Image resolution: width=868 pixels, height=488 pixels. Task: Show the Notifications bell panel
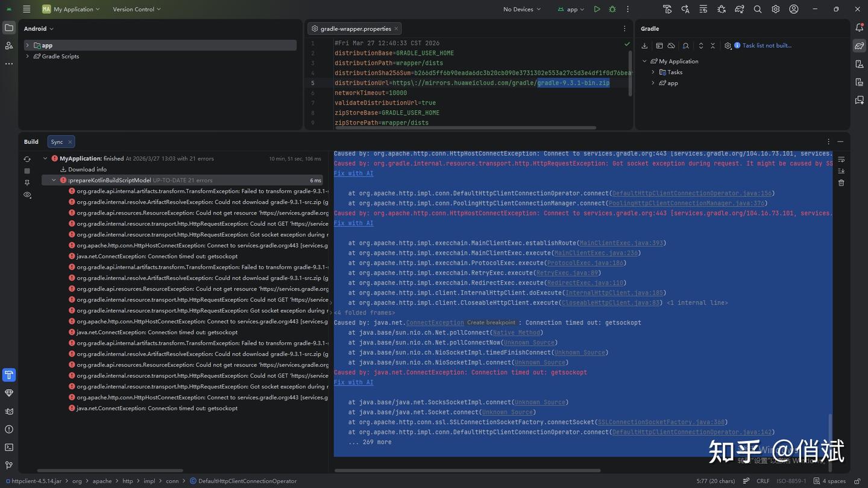click(x=860, y=28)
